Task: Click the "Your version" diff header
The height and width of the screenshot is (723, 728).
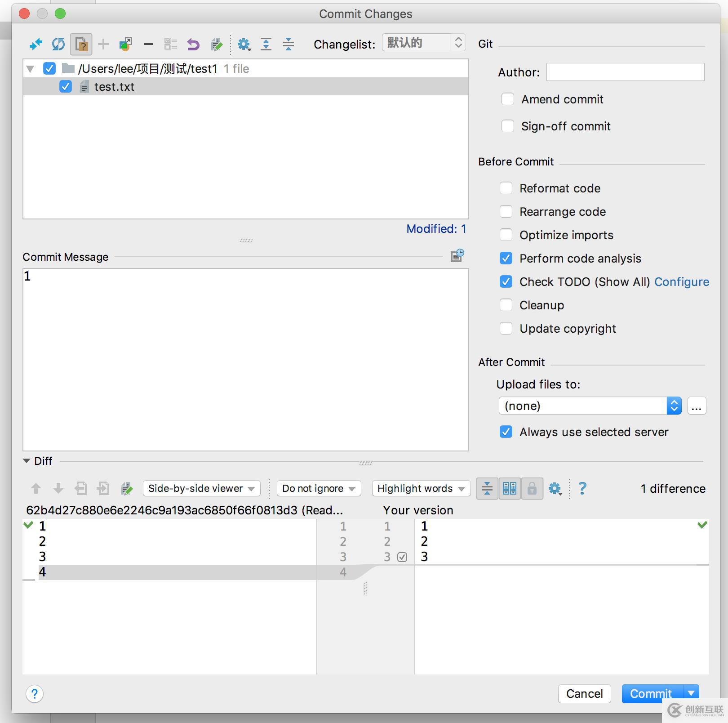Action: [x=418, y=510]
